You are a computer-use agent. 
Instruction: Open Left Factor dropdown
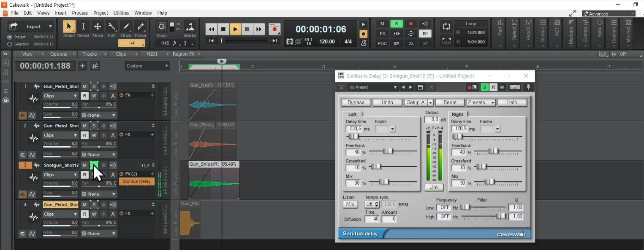point(385,129)
